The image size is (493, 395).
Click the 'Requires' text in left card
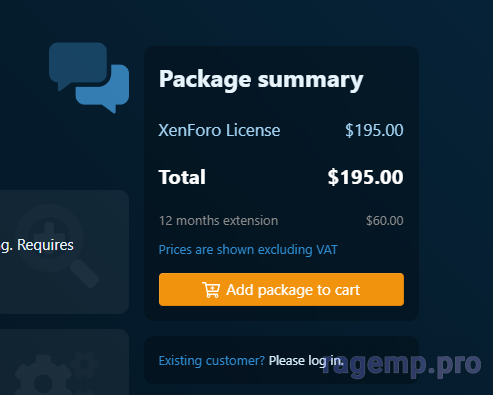[x=45, y=245]
